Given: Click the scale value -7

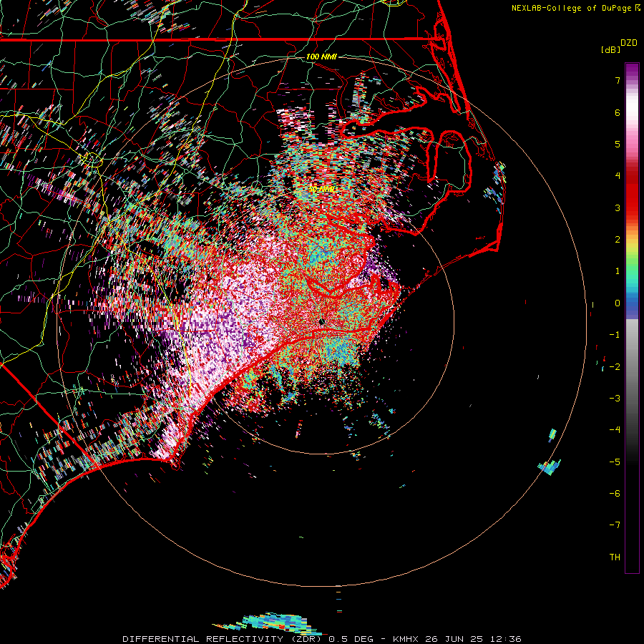Looking at the screenshot, I should tap(615, 525).
